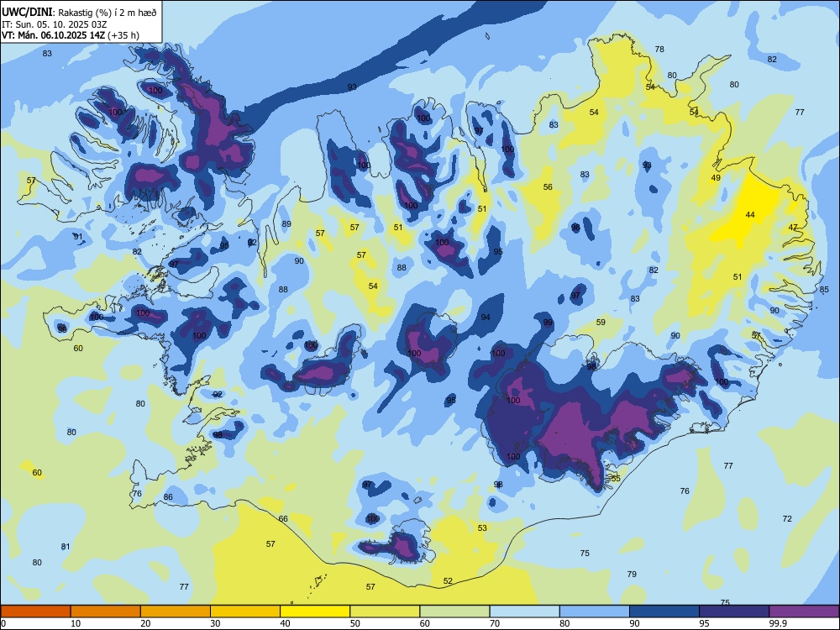Image resolution: width=840 pixels, height=630 pixels.
Task: Click the map value '85' off the east coast
Action: coord(824,290)
